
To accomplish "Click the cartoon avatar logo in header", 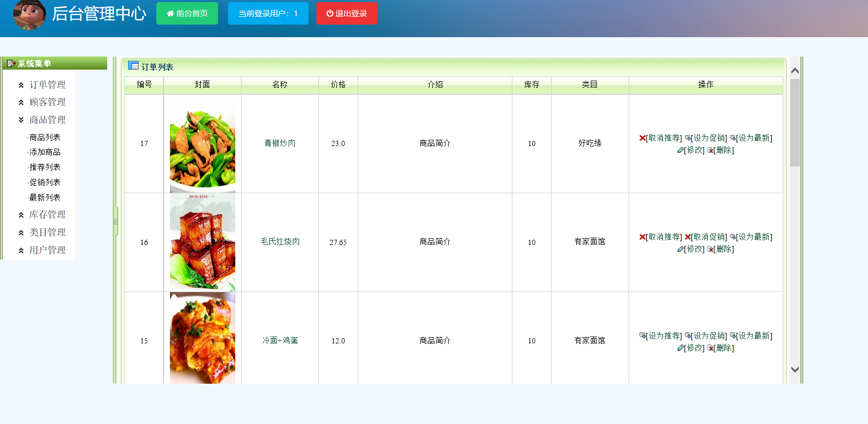I will point(29,15).
